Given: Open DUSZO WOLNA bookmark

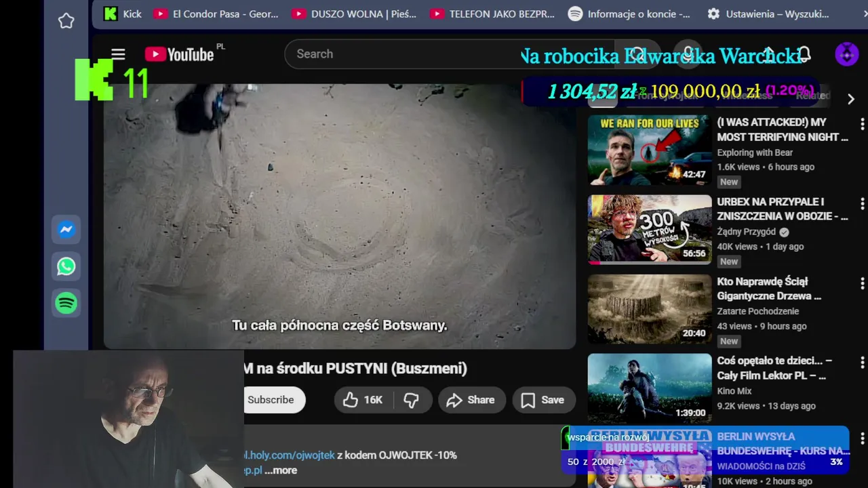Looking at the screenshot, I should [x=354, y=14].
